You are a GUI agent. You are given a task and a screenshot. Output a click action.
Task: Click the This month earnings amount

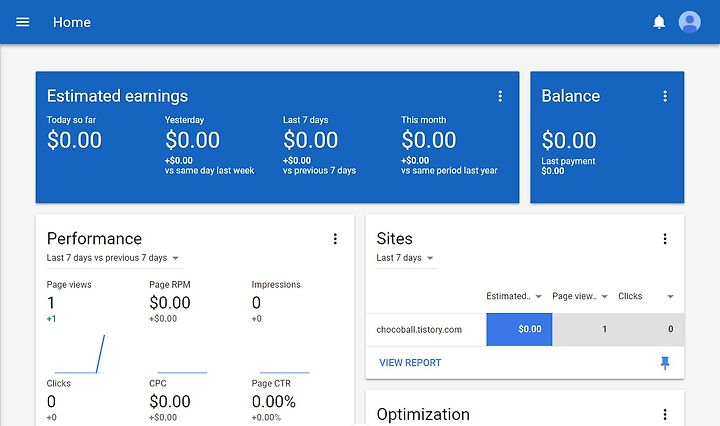pyautogui.click(x=429, y=140)
